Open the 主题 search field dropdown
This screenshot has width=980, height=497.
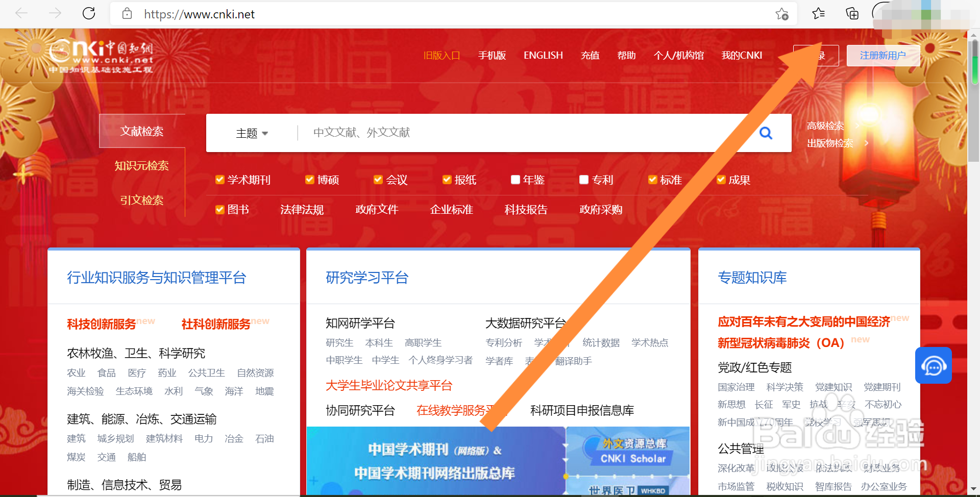[252, 133]
